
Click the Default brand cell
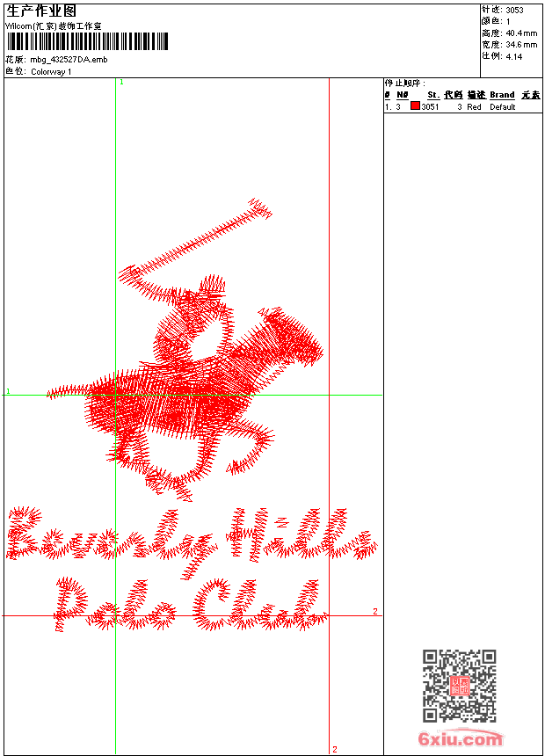click(503, 107)
